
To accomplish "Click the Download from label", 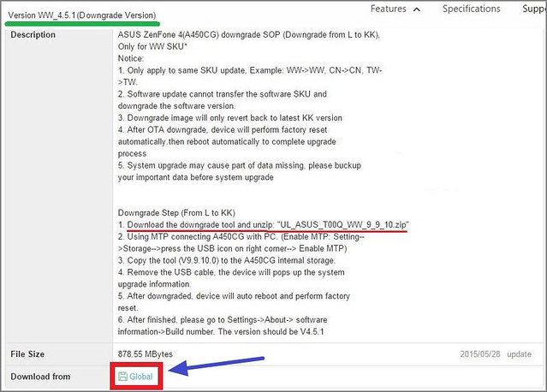I will [40, 377].
